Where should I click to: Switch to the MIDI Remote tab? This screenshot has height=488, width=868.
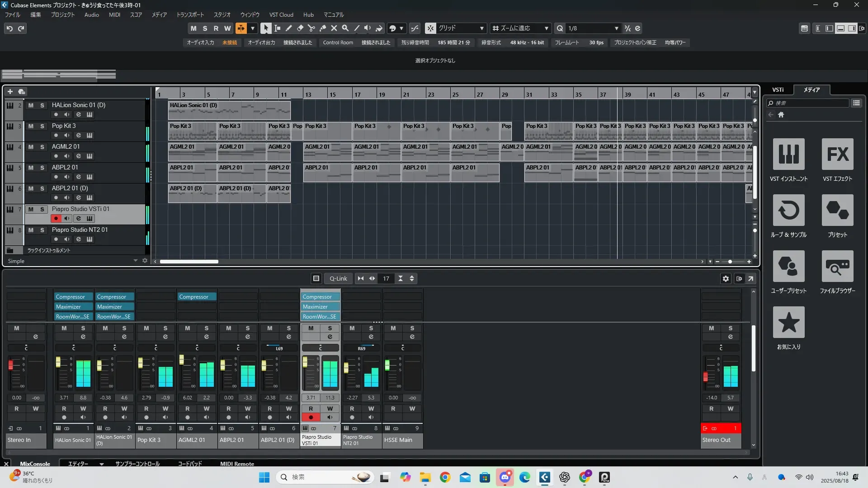pyautogui.click(x=237, y=464)
